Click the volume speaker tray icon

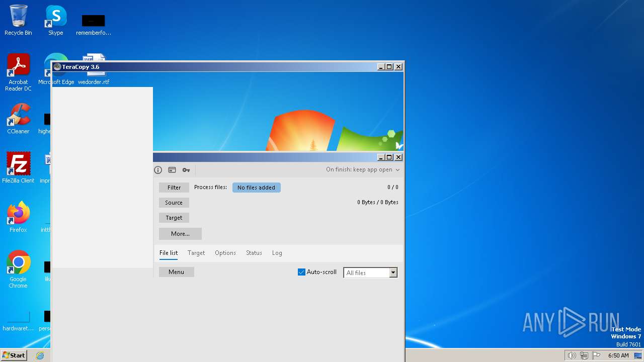tap(572, 355)
